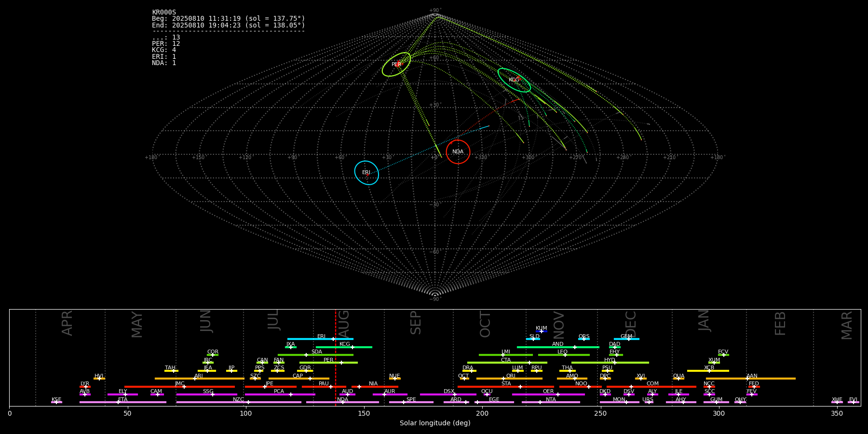Click the STA shower bar in the timeline
This screenshot has height=434, width=868.
click(506, 387)
